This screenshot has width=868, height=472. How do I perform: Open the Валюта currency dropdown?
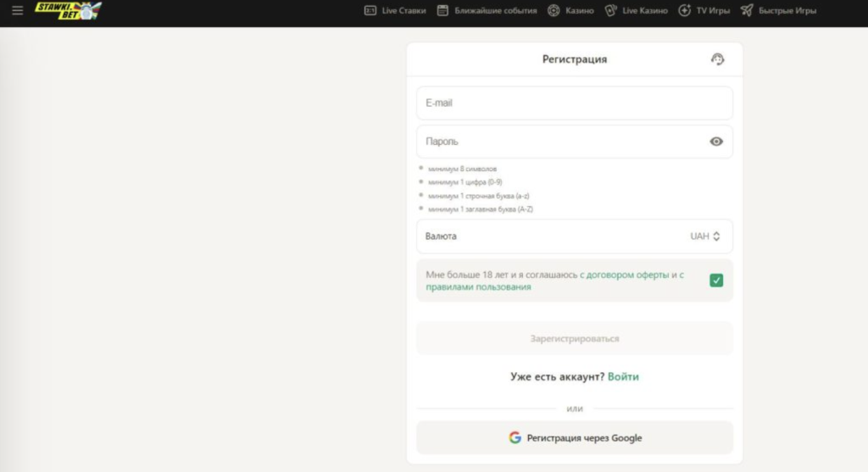(x=575, y=236)
